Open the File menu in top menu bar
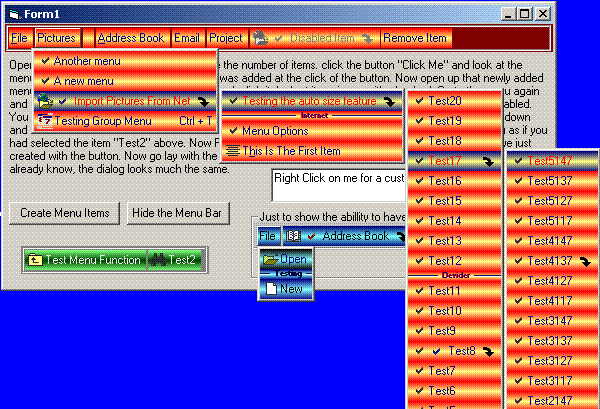The height and width of the screenshot is (409, 600). [19, 38]
